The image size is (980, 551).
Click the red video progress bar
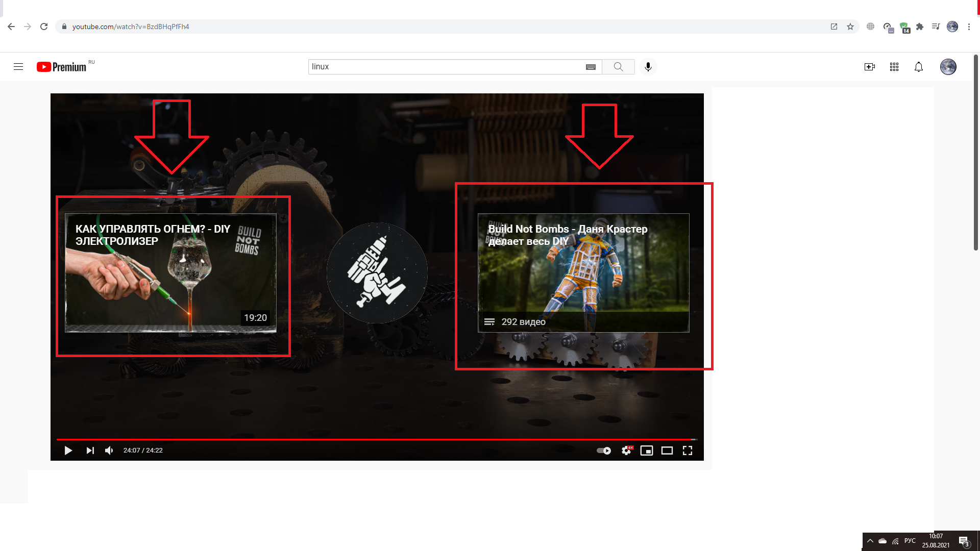pyautogui.click(x=377, y=439)
